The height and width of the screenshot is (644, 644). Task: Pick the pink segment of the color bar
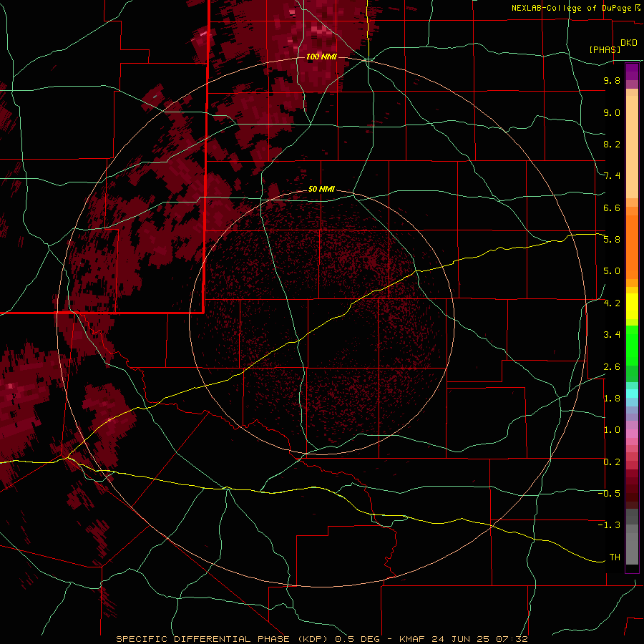(x=632, y=434)
